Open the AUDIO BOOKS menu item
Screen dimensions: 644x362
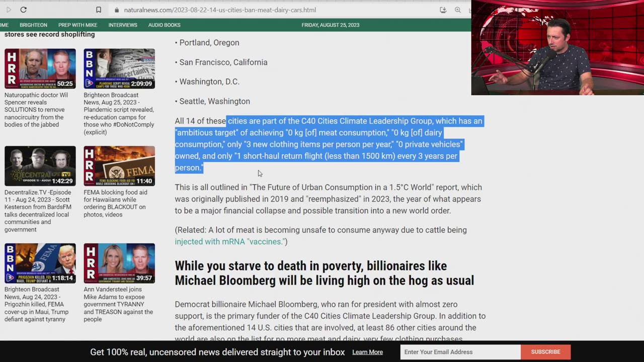point(164,25)
